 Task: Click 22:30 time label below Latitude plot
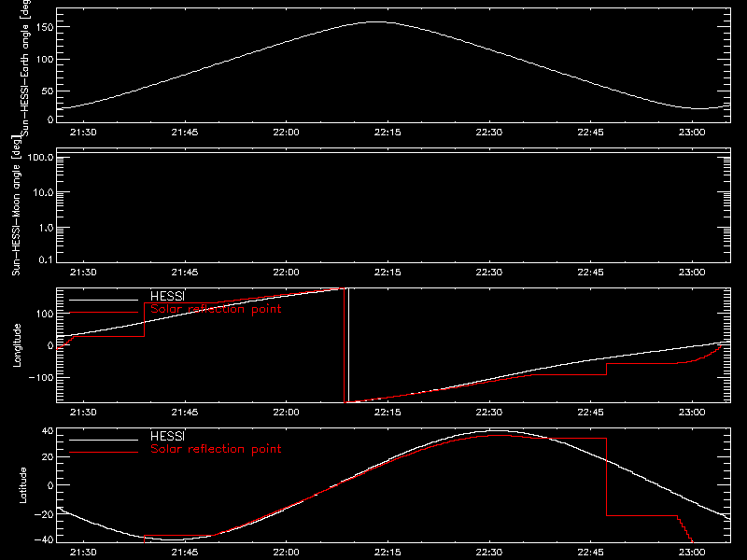point(489,553)
